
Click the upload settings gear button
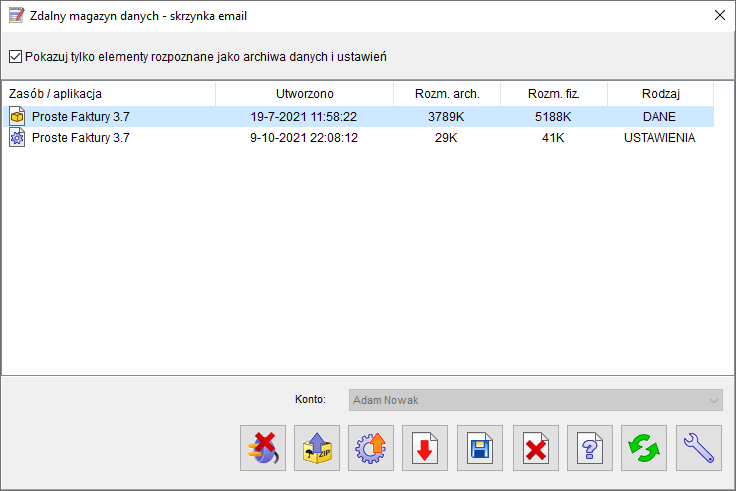coord(371,448)
